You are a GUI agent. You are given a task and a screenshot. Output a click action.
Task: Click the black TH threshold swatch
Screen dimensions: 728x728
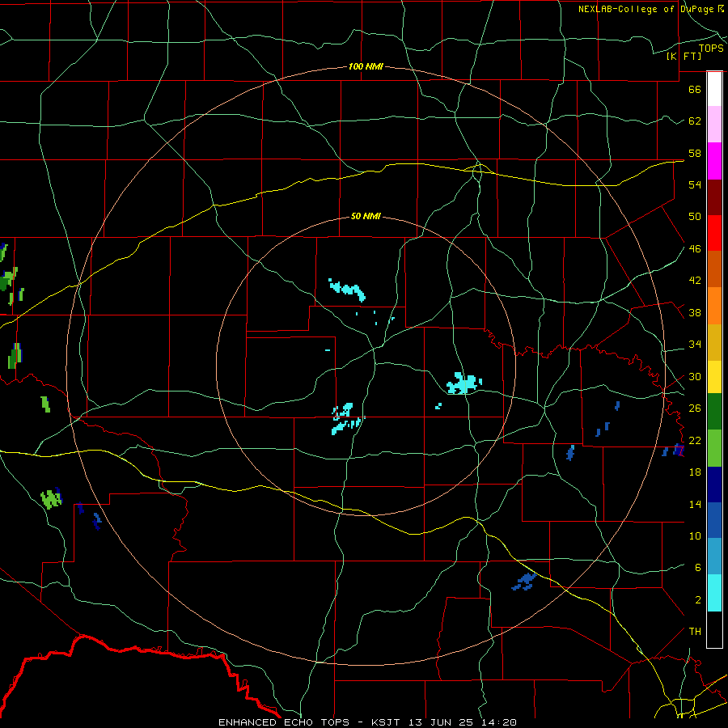(714, 629)
